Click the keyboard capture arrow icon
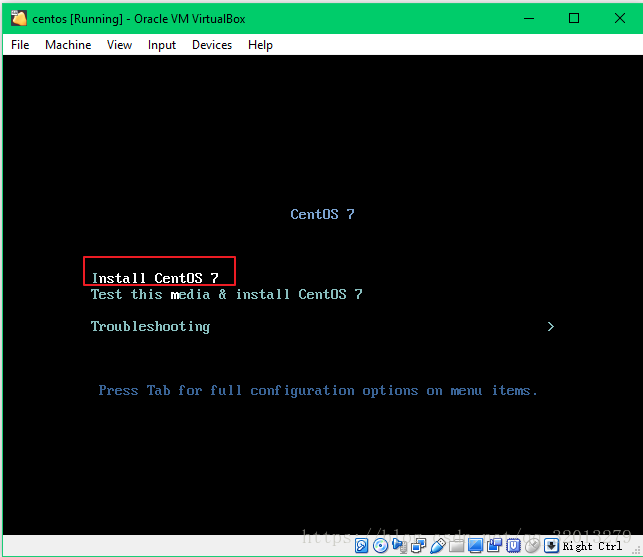Viewport: 643px width, 557px height. pyautogui.click(x=552, y=546)
